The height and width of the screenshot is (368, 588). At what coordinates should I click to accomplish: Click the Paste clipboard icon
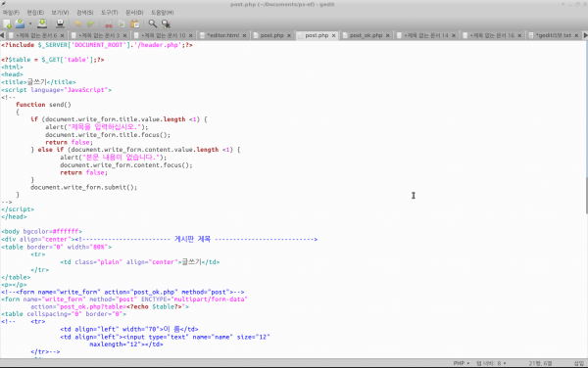pyautogui.click(x=134, y=23)
